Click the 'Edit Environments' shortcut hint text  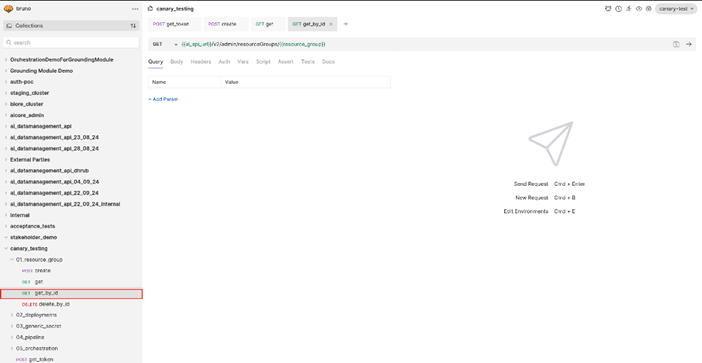[526, 211]
